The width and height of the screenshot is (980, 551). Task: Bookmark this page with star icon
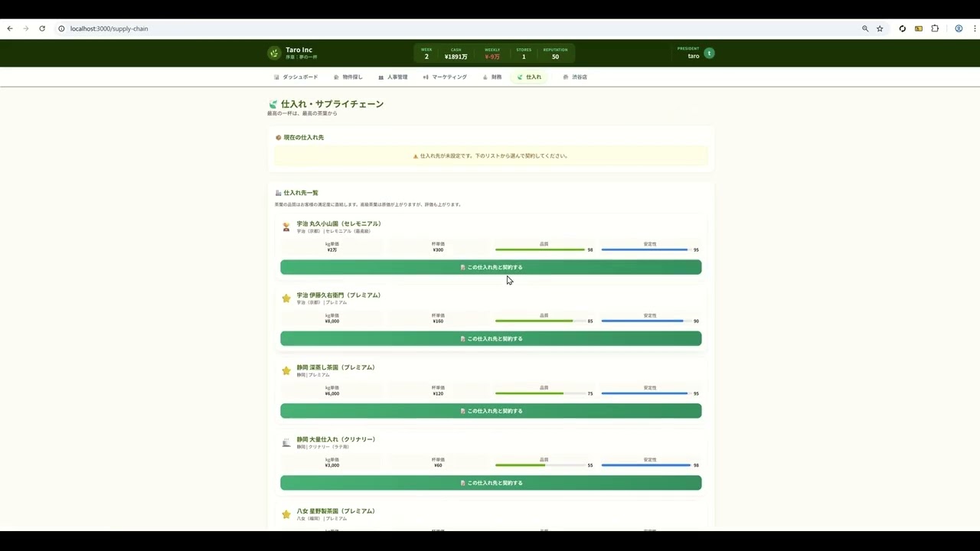[880, 28]
